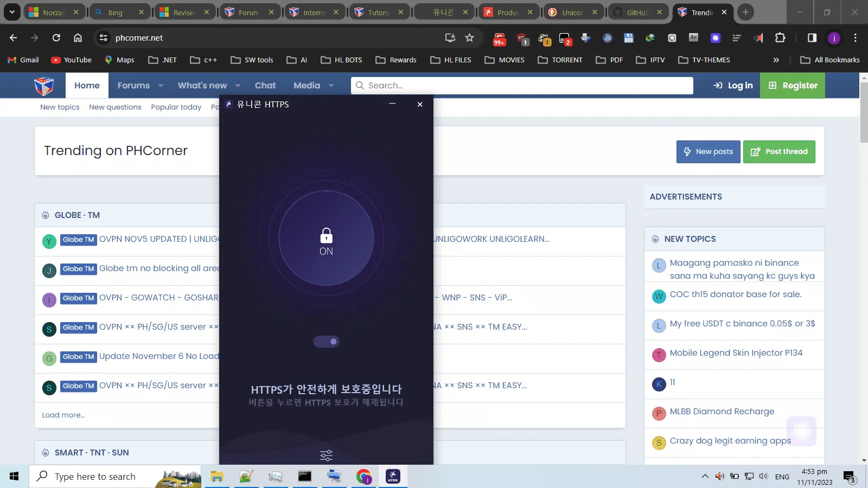This screenshot has width=868, height=488.
Task: Click the PHCorner search field
Action: [522, 86]
